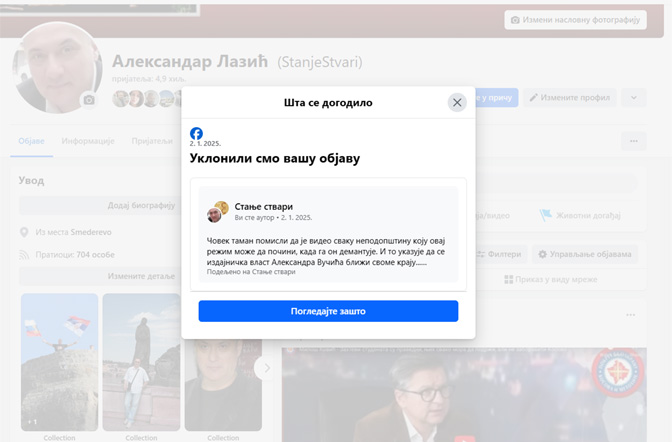Click the blue "Погледајте зашто" button
Image resolution: width=672 pixels, height=442 pixels.
pyautogui.click(x=328, y=311)
